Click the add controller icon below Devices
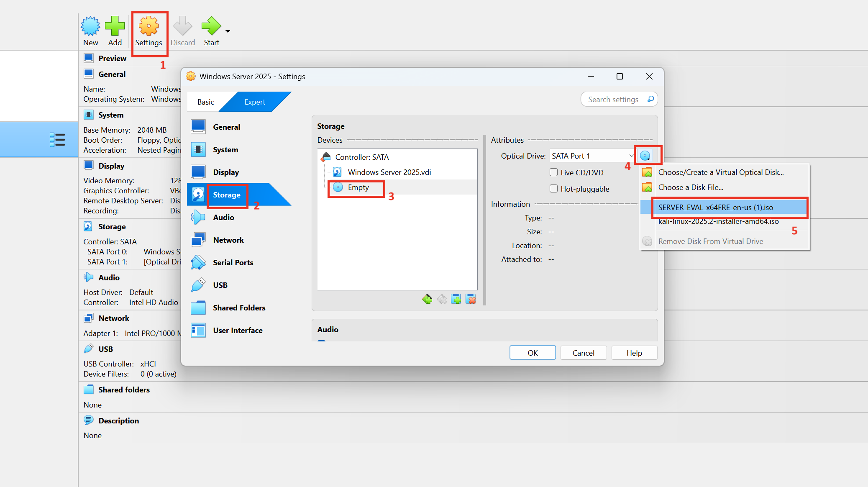The image size is (868, 487). (x=427, y=299)
